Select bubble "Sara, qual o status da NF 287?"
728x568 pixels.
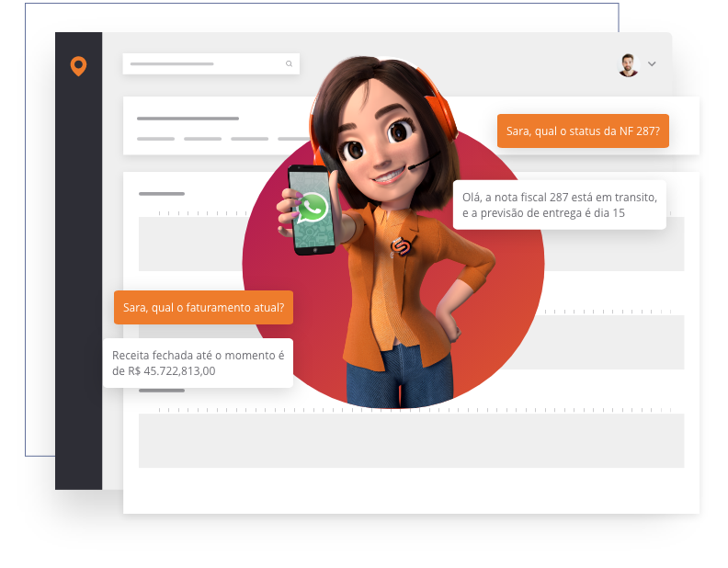click(x=583, y=131)
